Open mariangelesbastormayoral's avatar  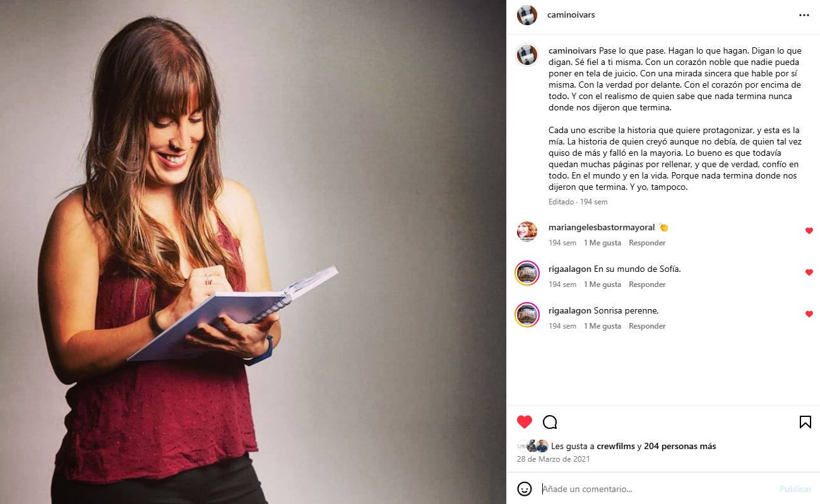[x=527, y=231]
